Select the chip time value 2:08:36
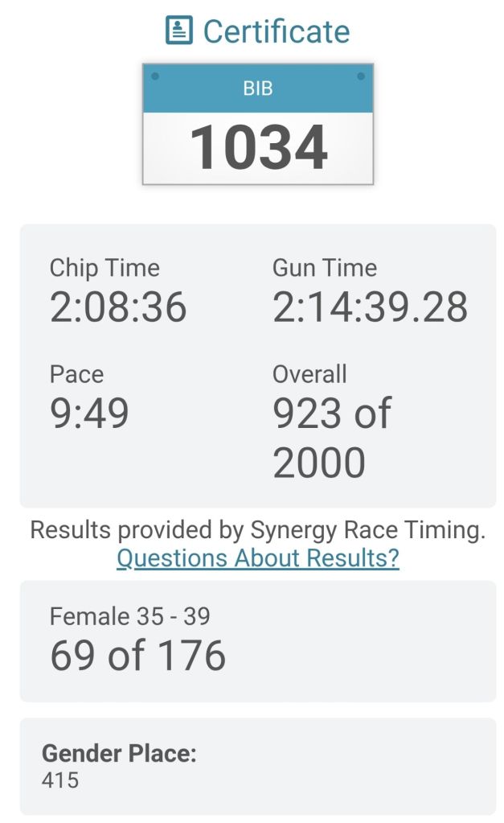This screenshot has height=823, width=504. (x=118, y=307)
